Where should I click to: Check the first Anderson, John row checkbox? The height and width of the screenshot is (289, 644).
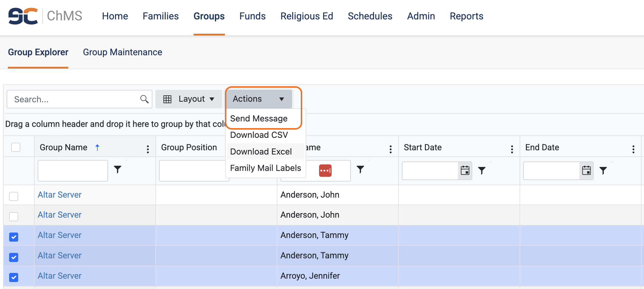pos(14,196)
